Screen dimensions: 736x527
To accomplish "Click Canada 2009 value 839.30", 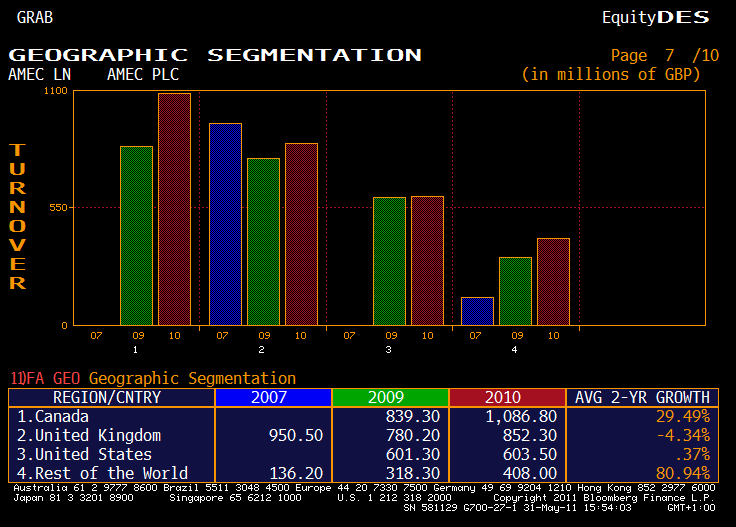I will click(x=413, y=416).
